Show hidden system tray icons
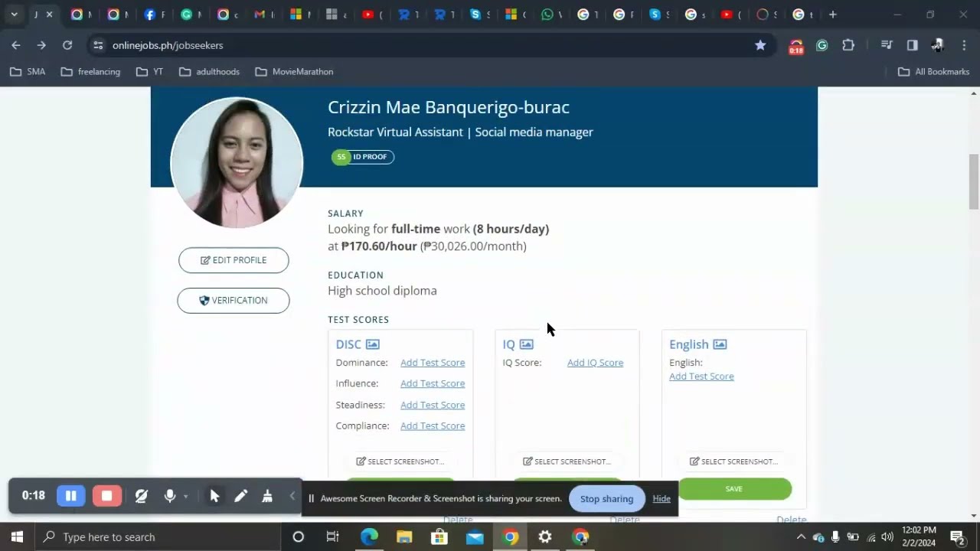980x551 pixels. (x=801, y=537)
